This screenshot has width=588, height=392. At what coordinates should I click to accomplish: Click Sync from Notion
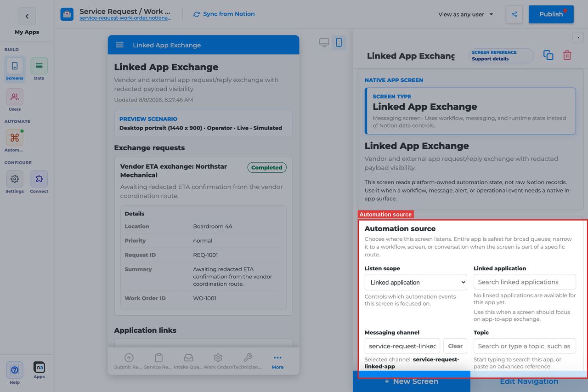click(224, 14)
